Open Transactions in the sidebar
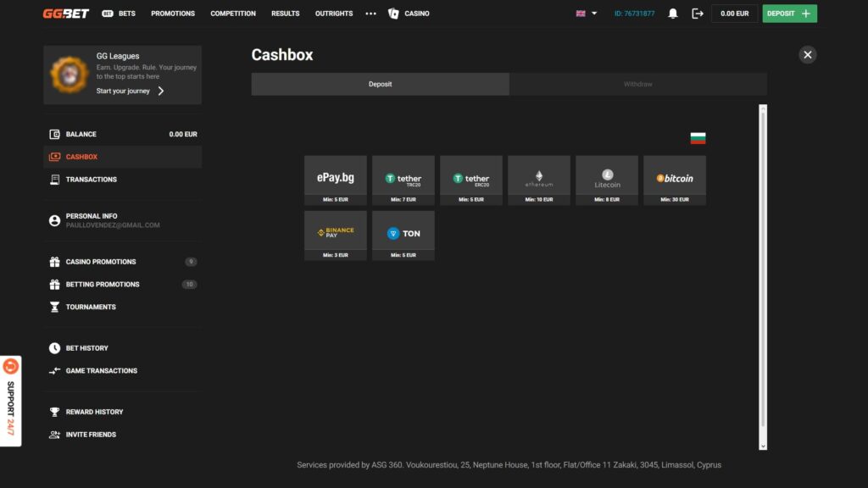Screen dimensions: 868x488 91,180
